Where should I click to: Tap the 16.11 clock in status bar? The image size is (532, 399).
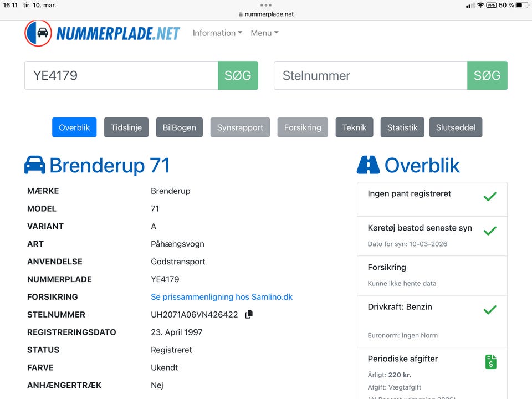(10, 5)
